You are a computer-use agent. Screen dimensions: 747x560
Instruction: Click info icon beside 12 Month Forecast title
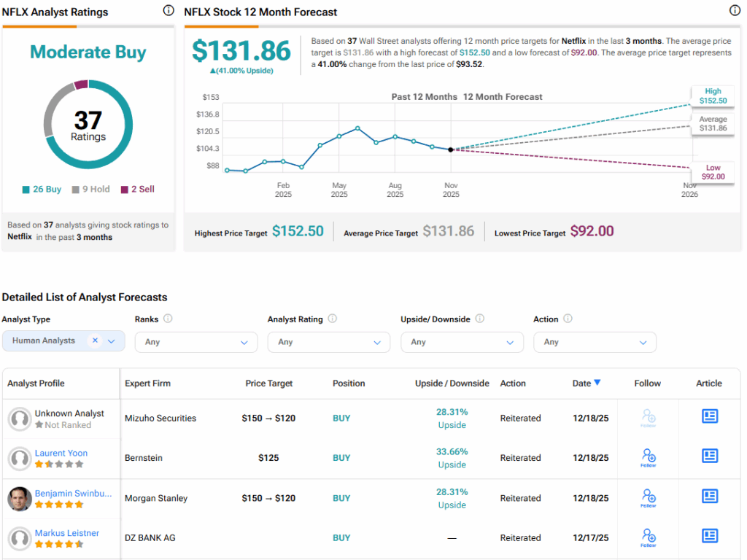pyautogui.click(x=735, y=11)
